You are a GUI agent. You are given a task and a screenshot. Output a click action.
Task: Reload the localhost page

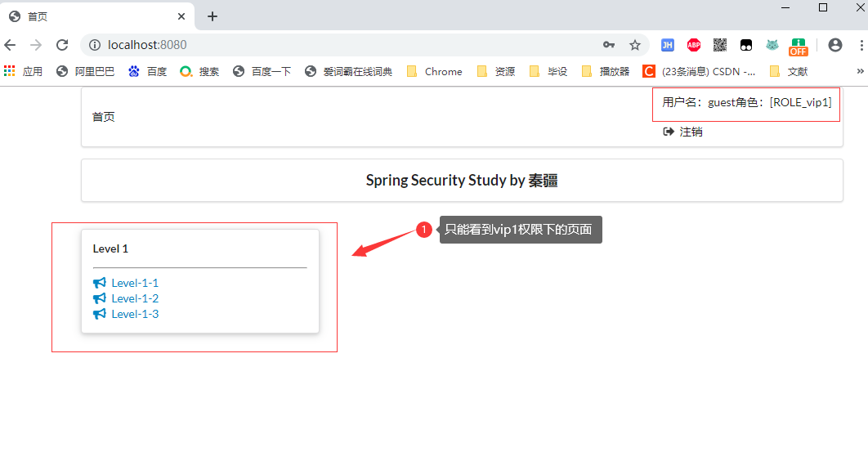(62, 45)
